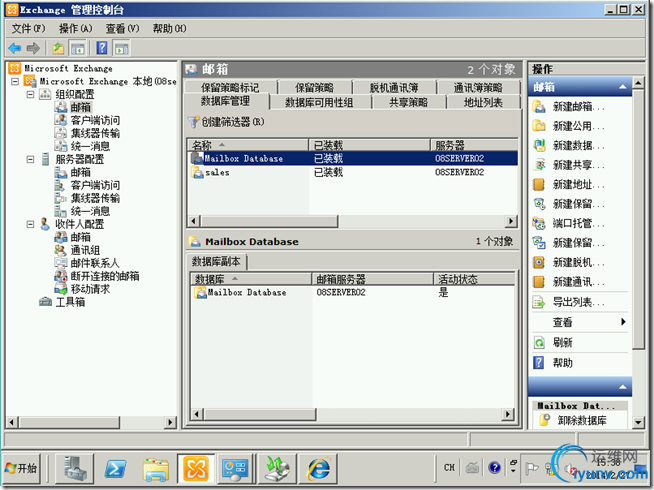Screen dimensions: 654x490
Task: Click 卸除数据库 action
Action: tap(573, 420)
